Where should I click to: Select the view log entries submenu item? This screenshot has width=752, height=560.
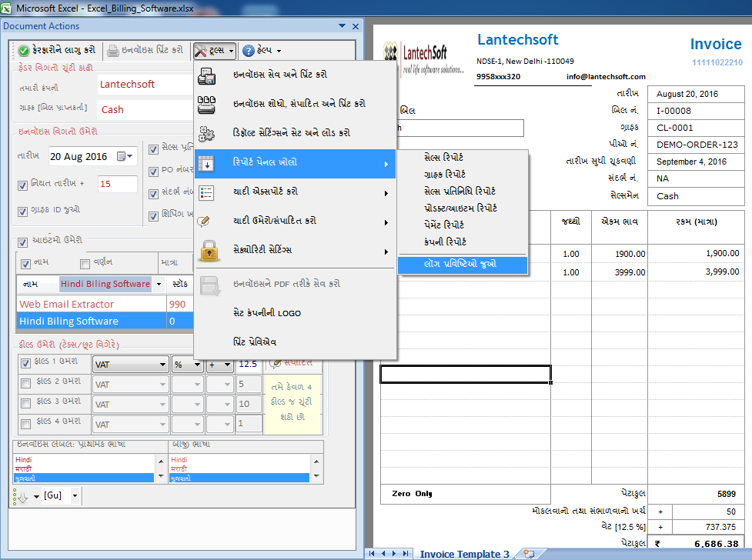(x=463, y=264)
